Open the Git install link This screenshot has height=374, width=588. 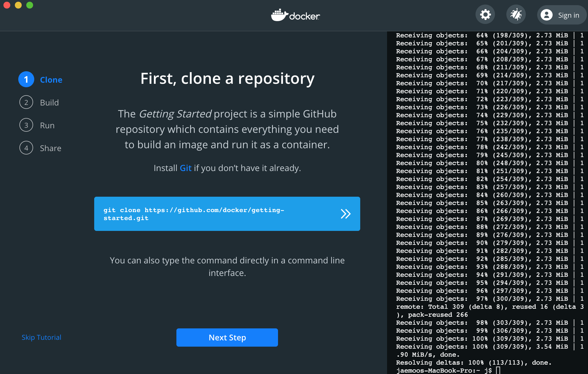pyautogui.click(x=186, y=168)
